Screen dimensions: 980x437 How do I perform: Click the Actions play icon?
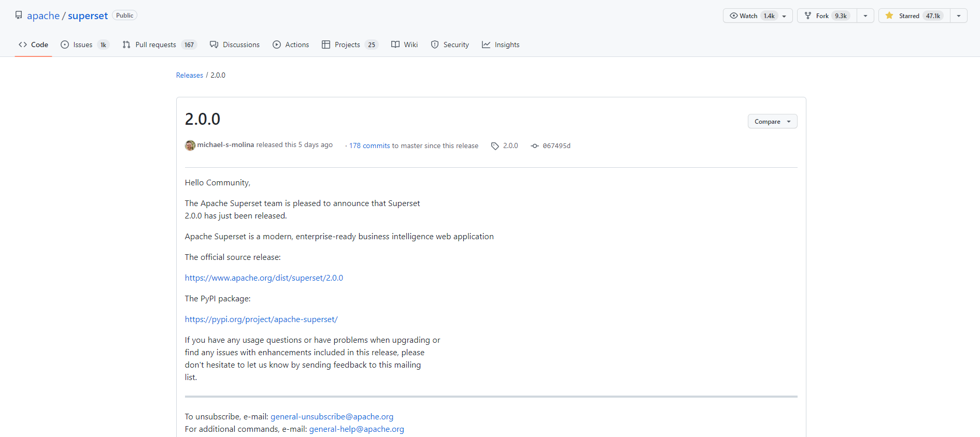tap(277, 45)
